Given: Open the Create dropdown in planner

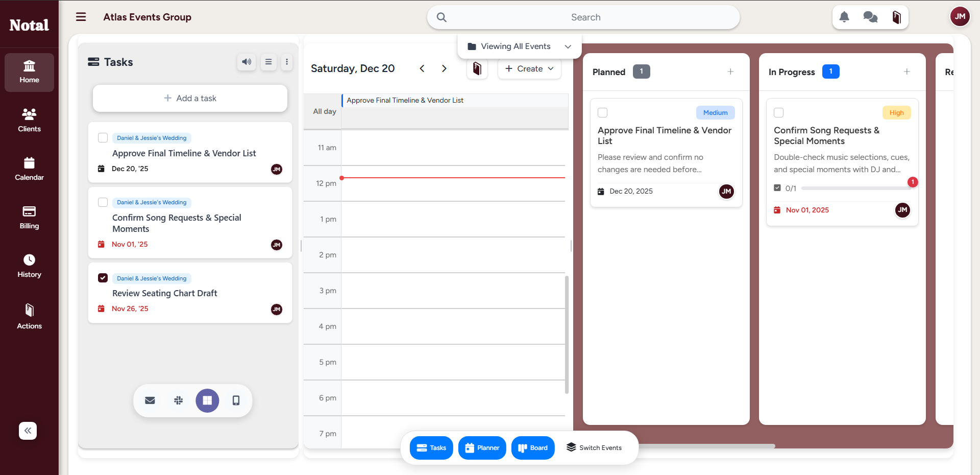Looking at the screenshot, I should tap(529, 69).
